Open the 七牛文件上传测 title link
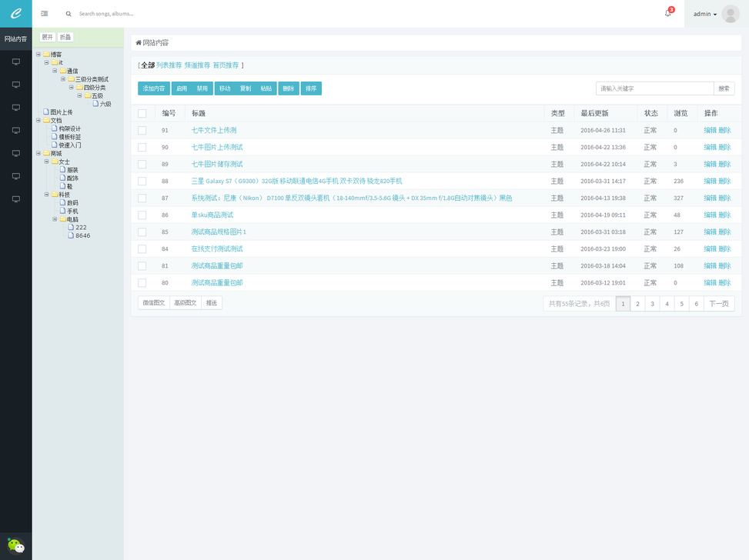 tap(214, 130)
